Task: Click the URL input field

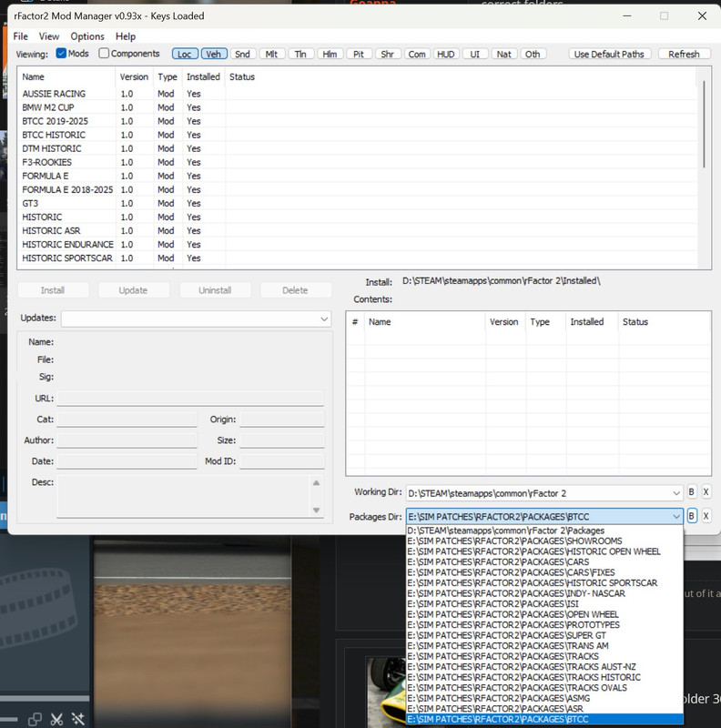Action: click(x=190, y=399)
